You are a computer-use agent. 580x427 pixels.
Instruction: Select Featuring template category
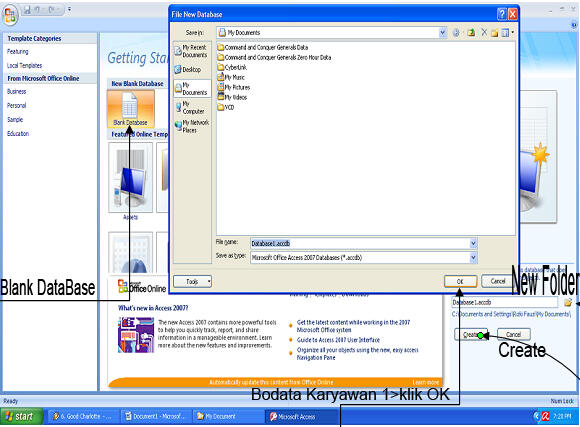pos(18,51)
